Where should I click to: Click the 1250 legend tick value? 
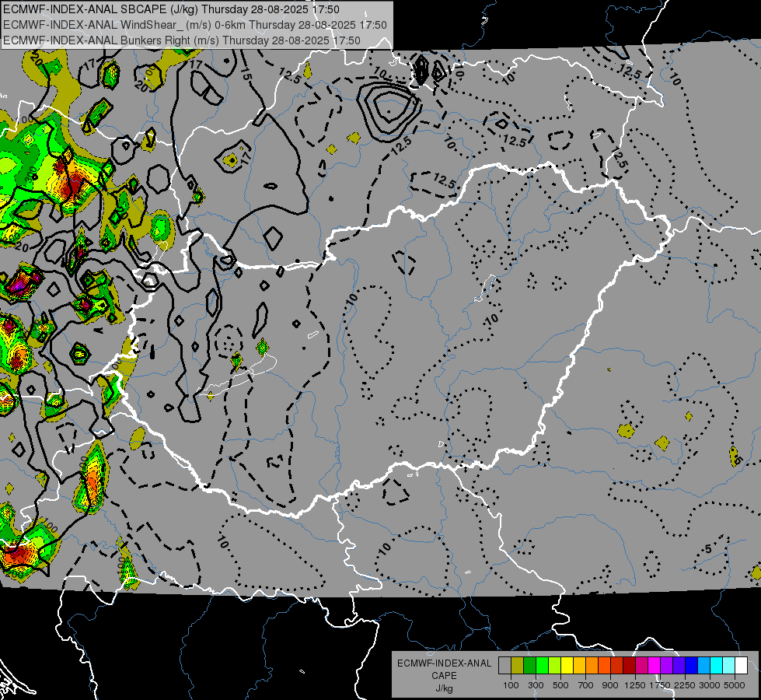[635, 685]
